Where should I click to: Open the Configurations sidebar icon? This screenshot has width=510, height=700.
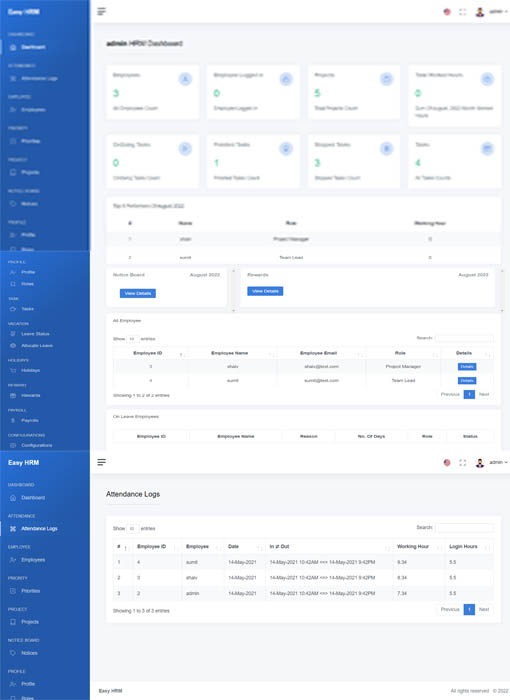click(13, 445)
